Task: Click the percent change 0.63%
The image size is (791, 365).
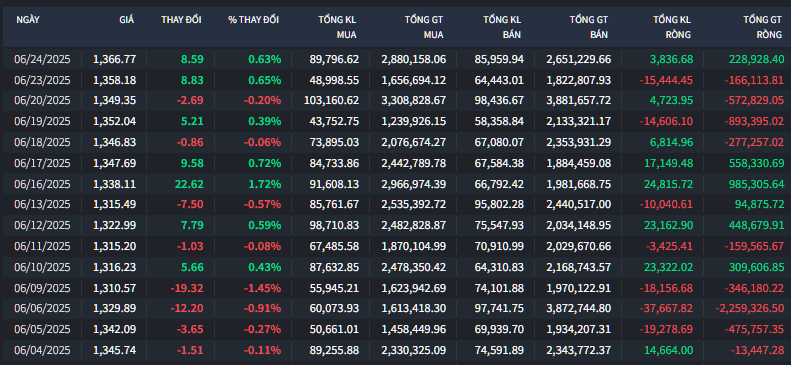Action: (x=265, y=59)
